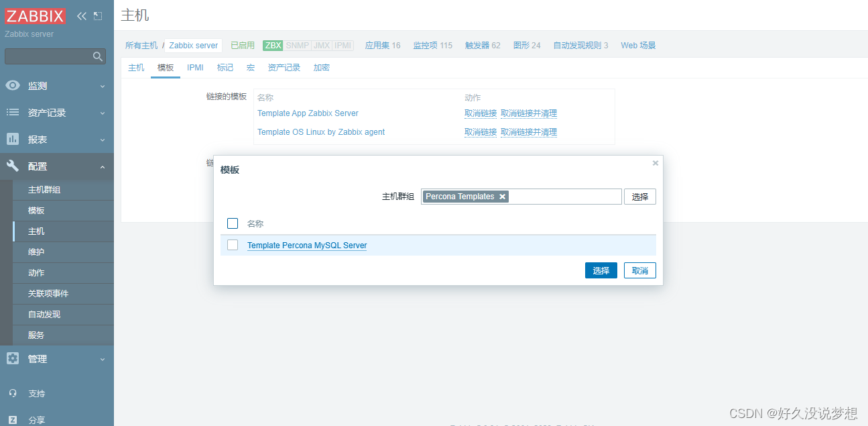868x426 pixels.
Task: Open 主机 in the sidebar
Action: point(36,231)
